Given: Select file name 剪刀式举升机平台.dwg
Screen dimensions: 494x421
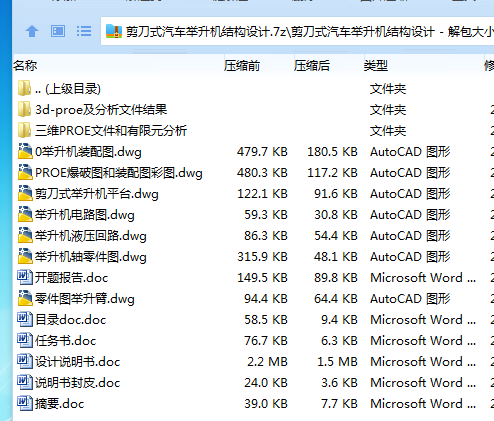Looking at the screenshot, I should [97, 194].
